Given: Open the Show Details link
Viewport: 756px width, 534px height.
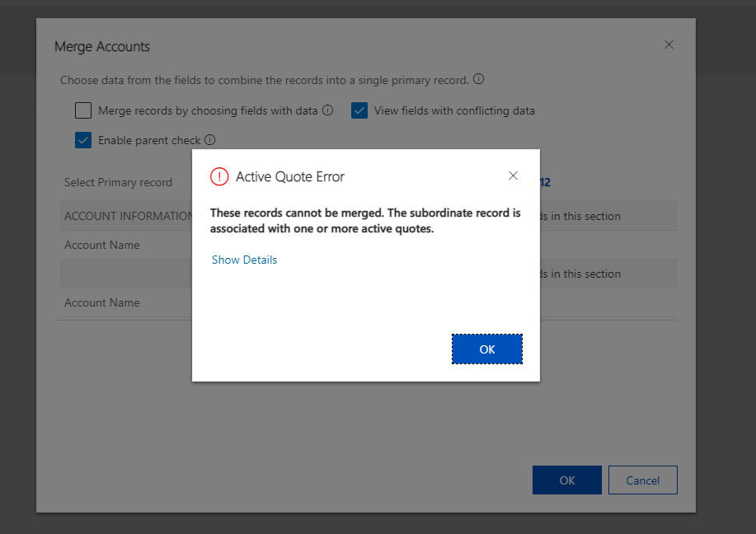Looking at the screenshot, I should point(244,260).
